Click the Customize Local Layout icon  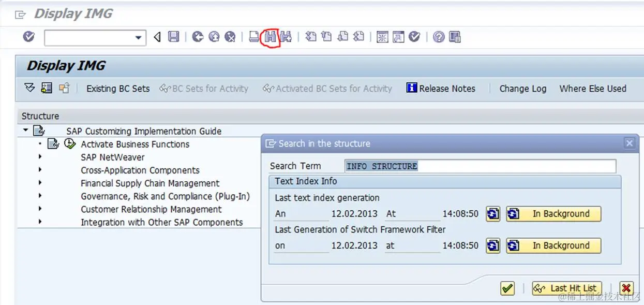455,37
